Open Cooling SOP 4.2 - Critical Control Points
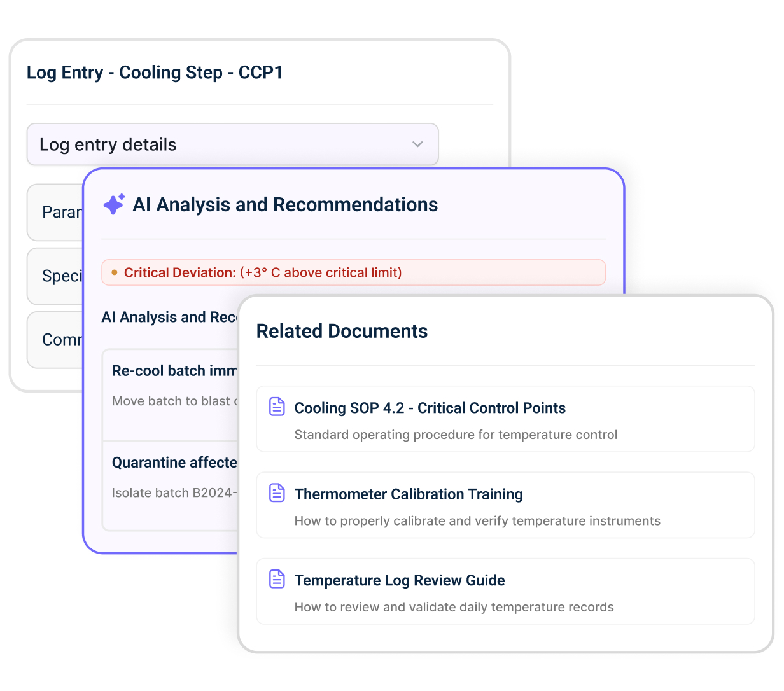This screenshot has height=691, width=784. click(430, 408)
